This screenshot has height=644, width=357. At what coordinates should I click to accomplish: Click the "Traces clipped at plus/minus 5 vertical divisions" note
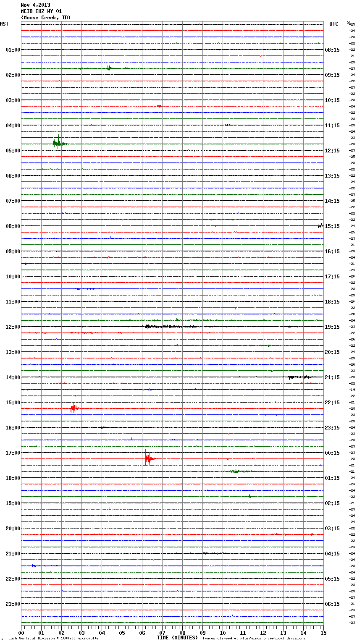254,638
